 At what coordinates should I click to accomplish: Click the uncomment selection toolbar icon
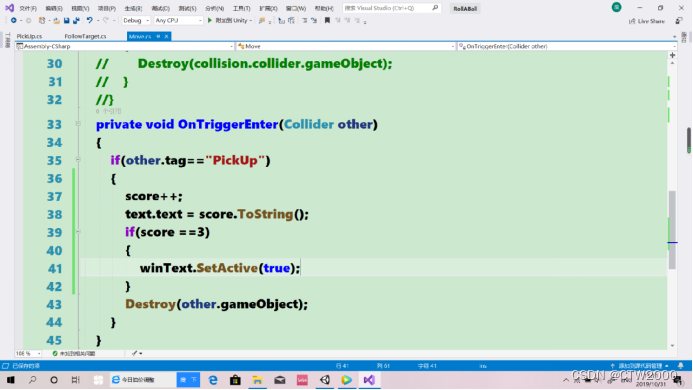click(x=314, y=20)
